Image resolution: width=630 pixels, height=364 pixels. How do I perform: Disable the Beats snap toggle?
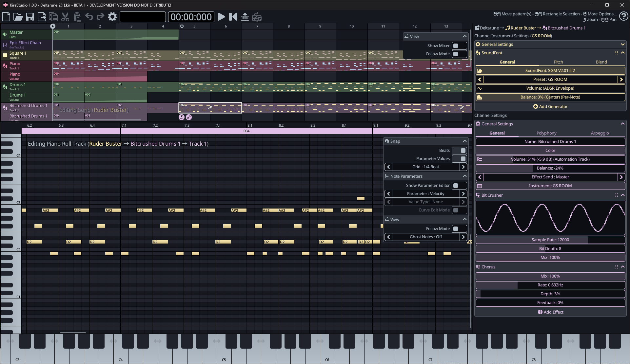tap(459, 151)
